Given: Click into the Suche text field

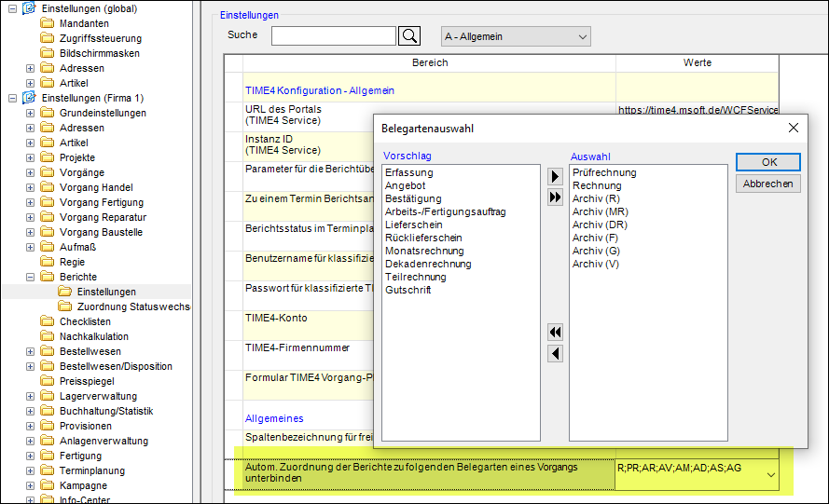Looking at the screenshot, I should click(333, 36).
